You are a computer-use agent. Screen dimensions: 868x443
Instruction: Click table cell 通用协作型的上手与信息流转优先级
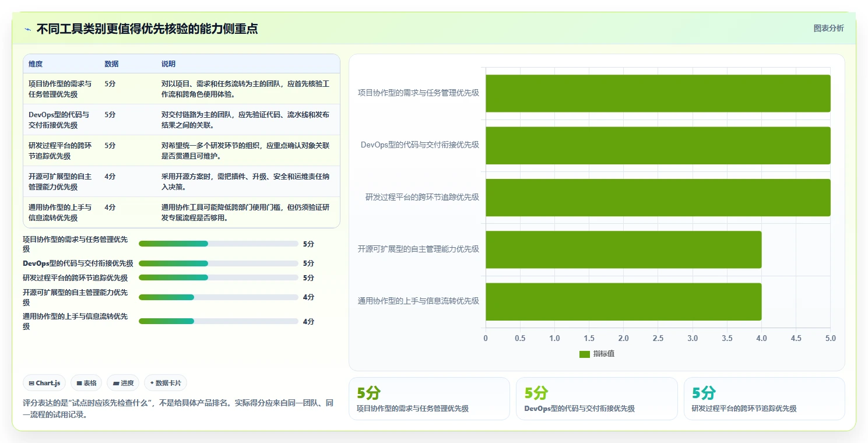pyautogui.click(x=60, y=212)
